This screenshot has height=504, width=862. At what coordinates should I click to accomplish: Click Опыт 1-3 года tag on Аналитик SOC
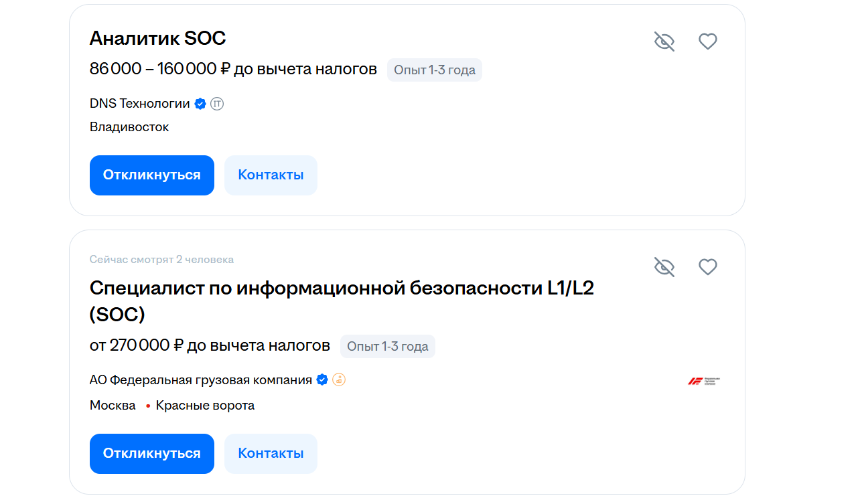pyautogui.click(x=434, y=70)
